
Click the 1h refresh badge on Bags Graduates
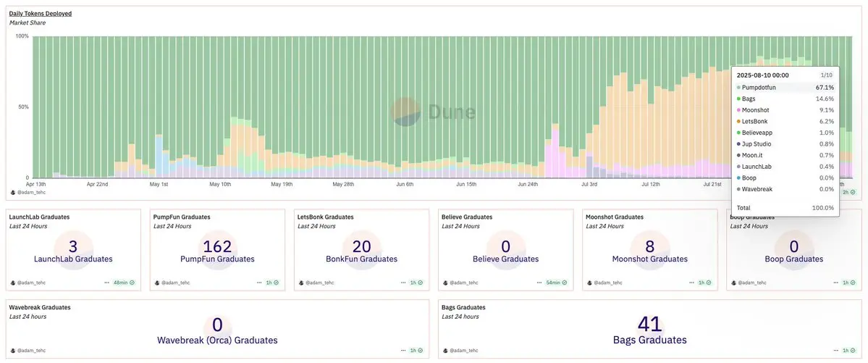pyautogui.click(x=848, y=351)
